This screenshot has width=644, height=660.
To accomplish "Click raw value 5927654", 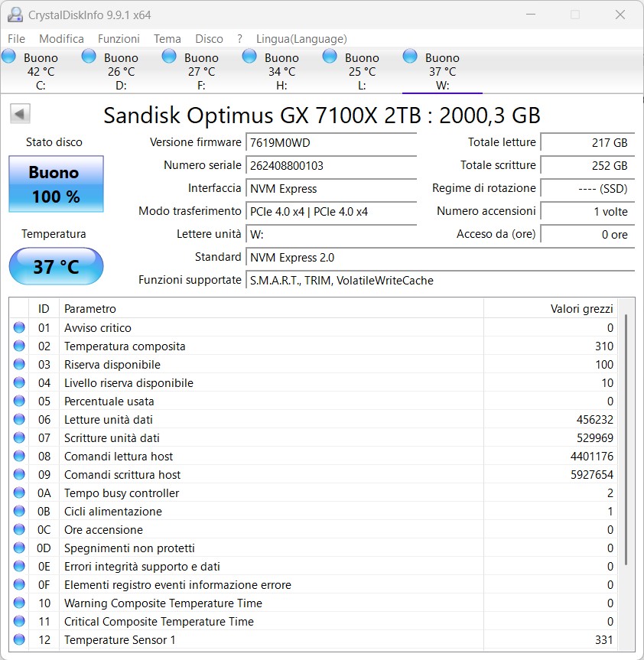I will tap(591, 474).
